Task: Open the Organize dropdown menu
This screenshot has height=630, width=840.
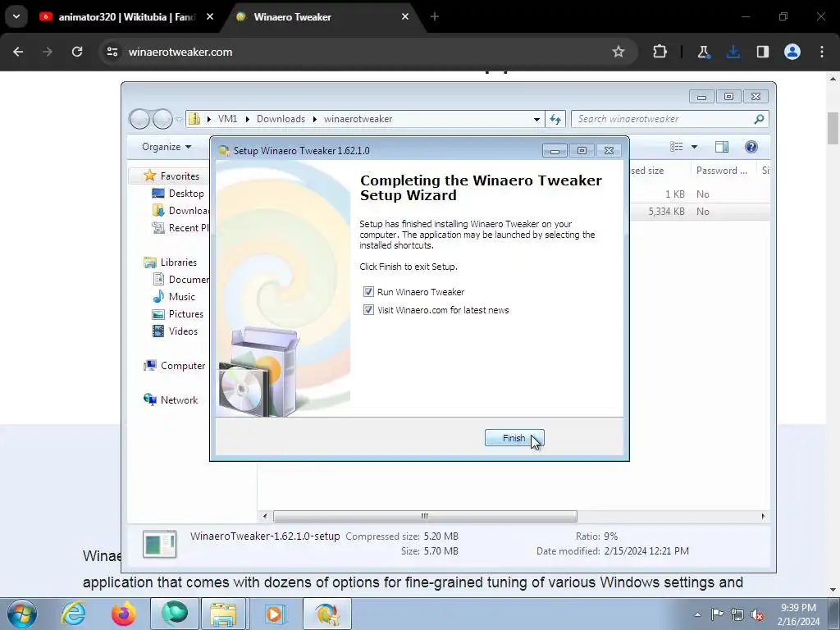Action: pyautogui.click(x=166, y=147)
